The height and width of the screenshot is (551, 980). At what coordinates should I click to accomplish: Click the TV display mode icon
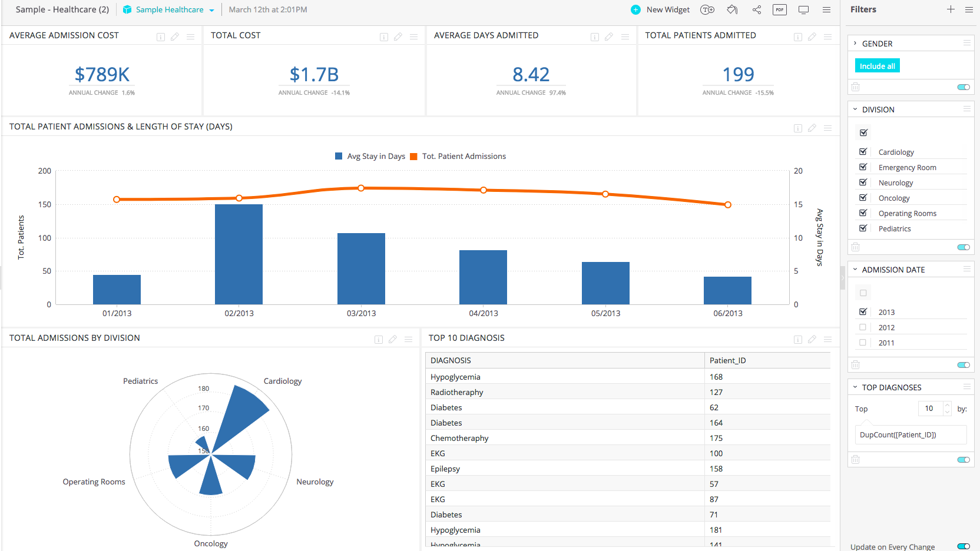(803, 9)
